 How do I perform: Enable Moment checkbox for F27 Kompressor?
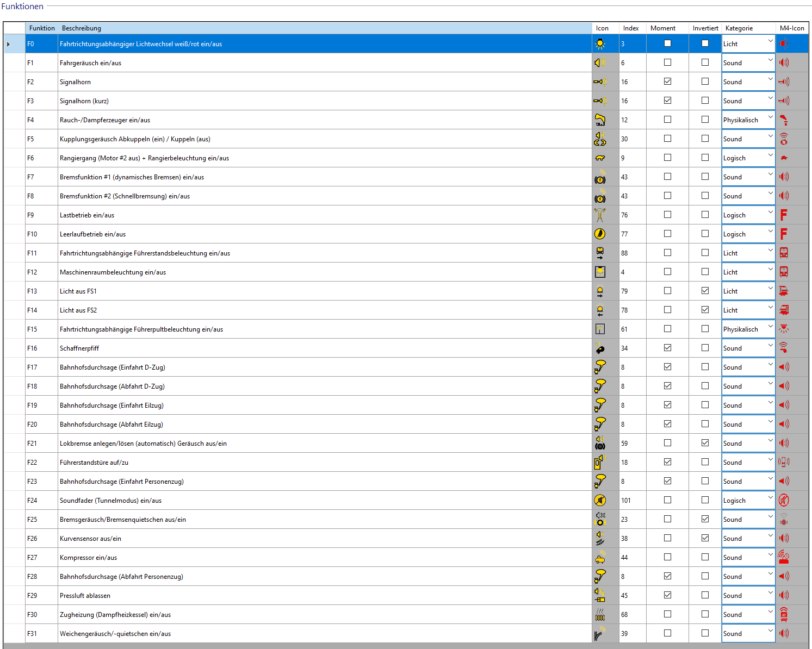(x=667, y=557)
